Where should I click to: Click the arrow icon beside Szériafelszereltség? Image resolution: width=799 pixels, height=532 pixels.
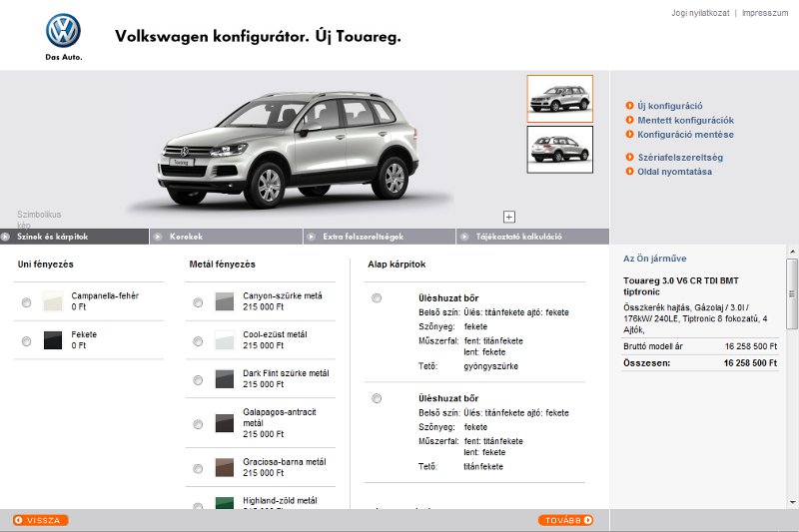tap(629, 158)
